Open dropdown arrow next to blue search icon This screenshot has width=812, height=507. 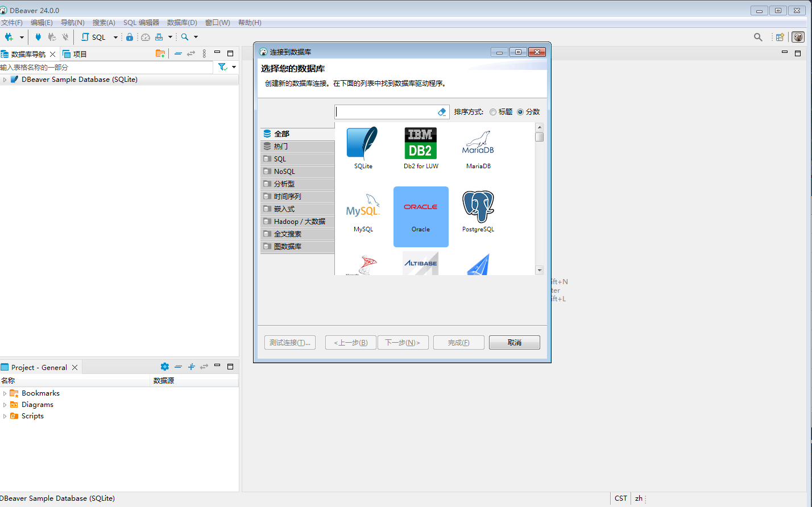click(x=196, y=37)
